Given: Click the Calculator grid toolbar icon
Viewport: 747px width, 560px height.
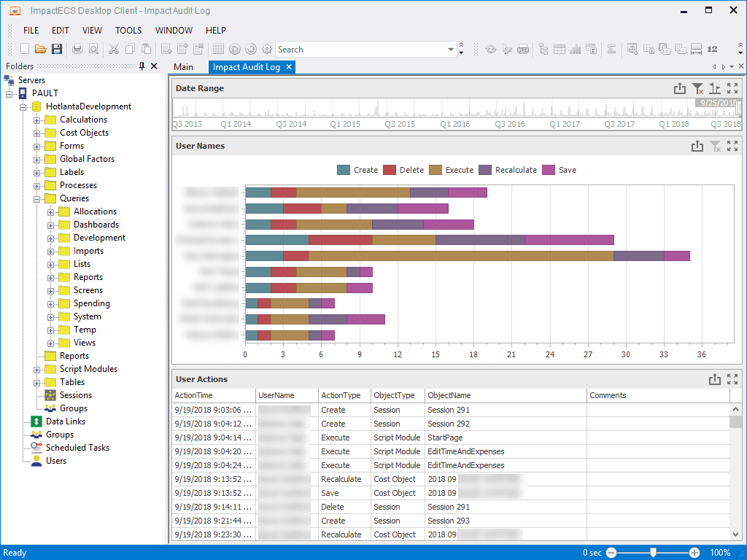Looking at the screenshot, I should click(218, 49).
